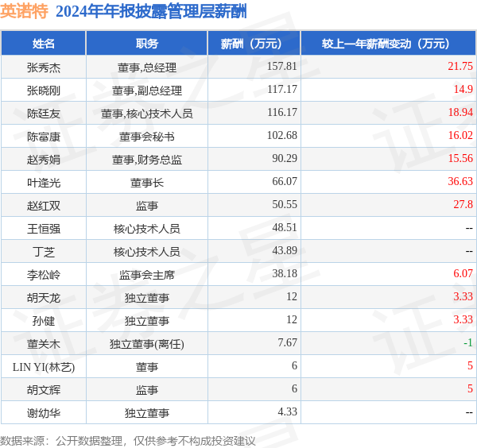
Task: Select salary value 38.18
Action: tap(285, 273)
